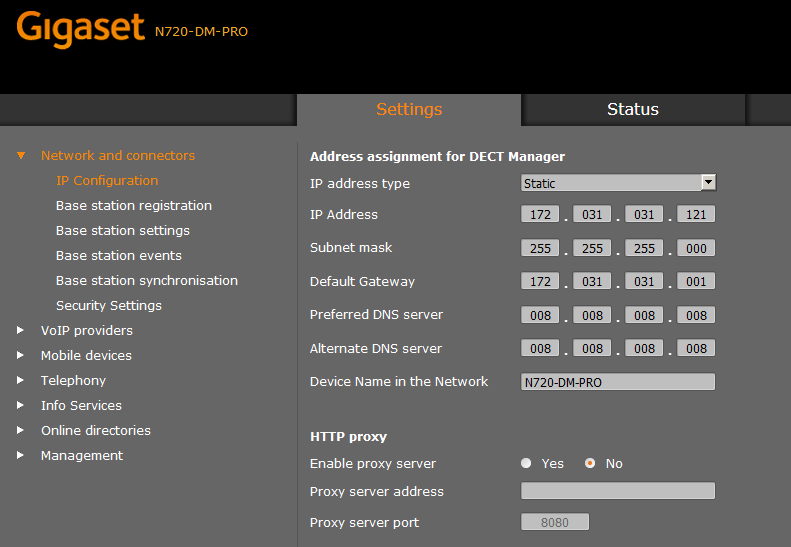
Task: Click Default Gateway third octet
Action: (644, 281)
